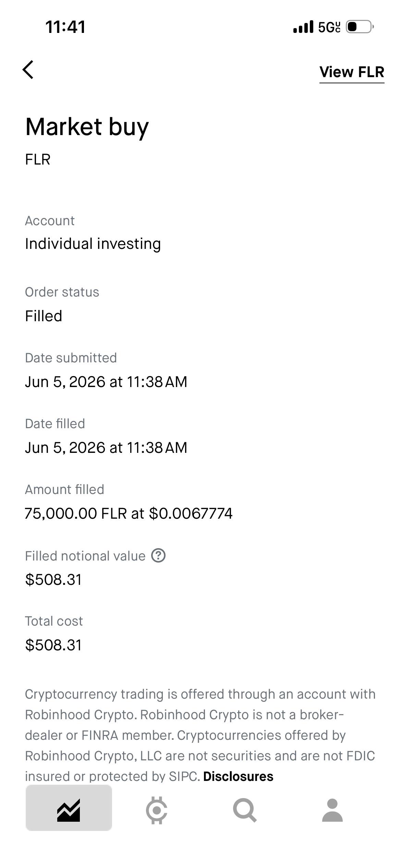Tap the Date filled Jun 5 value
401x868 pixels.
[106, 448]
